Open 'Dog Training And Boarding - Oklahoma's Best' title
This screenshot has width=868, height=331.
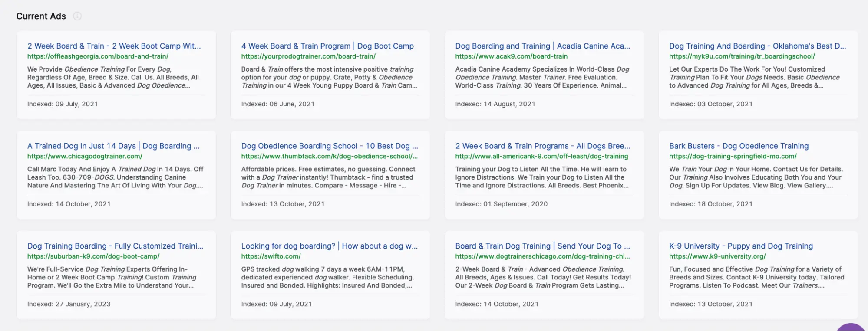(757, 46)
